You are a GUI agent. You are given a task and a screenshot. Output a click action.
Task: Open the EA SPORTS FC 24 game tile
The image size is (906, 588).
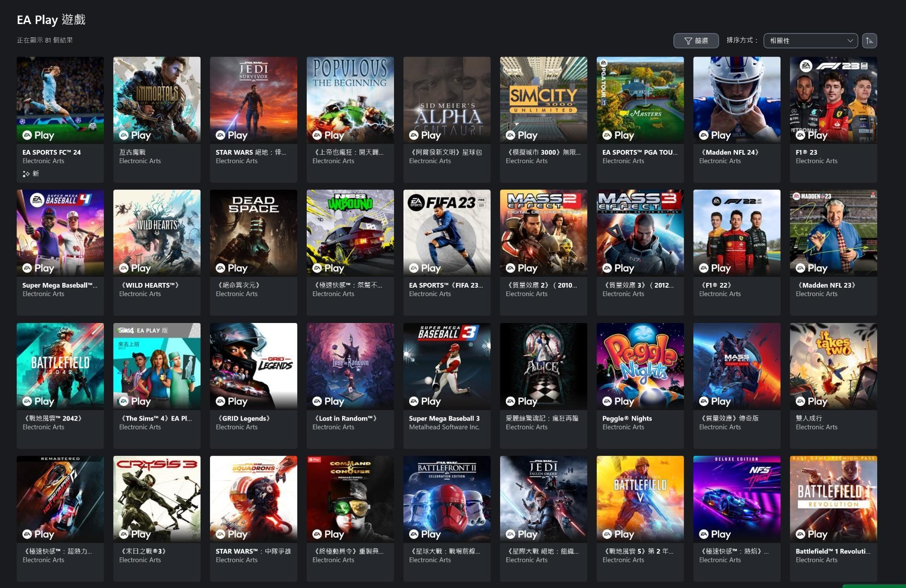tap(60, 99)
